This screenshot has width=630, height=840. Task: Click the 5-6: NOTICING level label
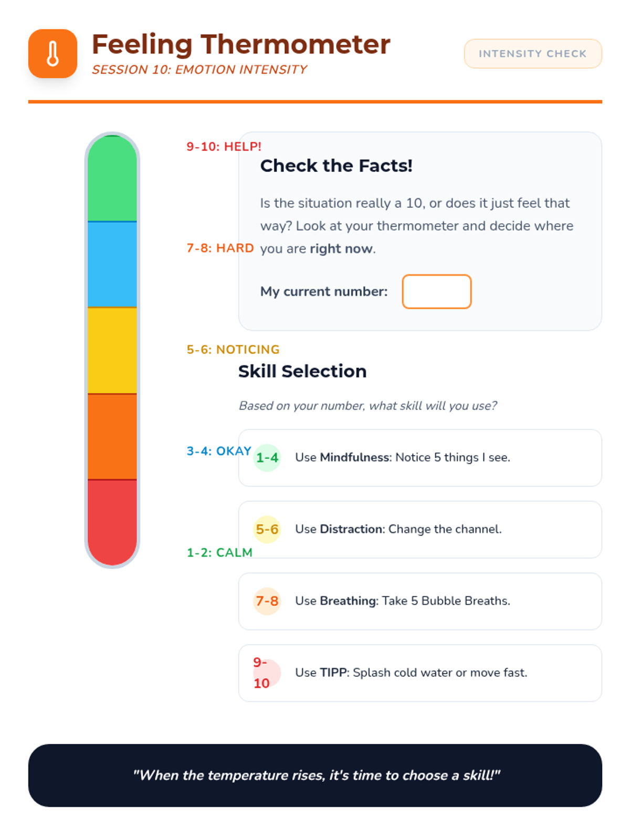tap(233, 350)
